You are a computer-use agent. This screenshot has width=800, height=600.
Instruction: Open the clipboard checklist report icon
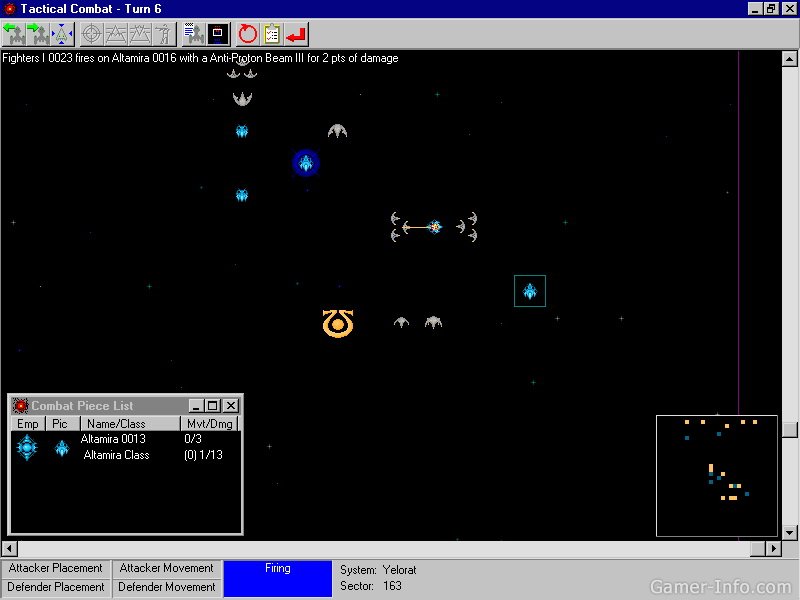click(x=272, y=33)
